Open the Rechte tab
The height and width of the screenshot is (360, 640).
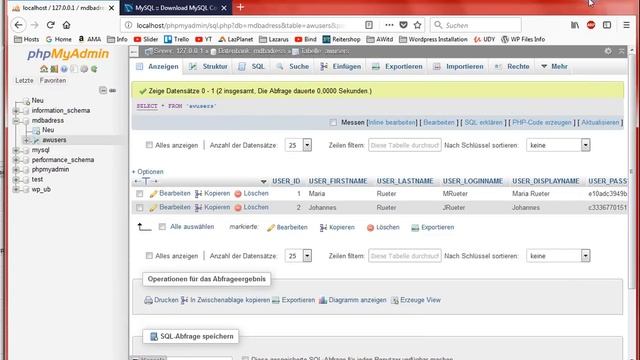[x=512, y=66]
